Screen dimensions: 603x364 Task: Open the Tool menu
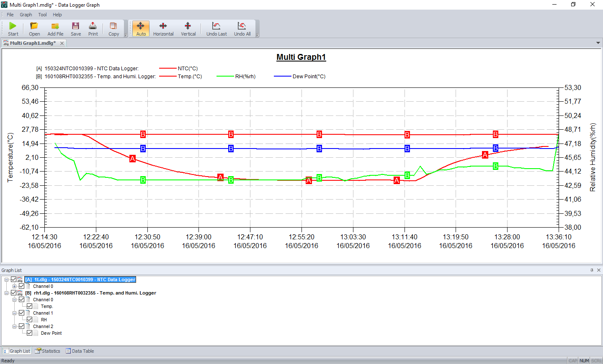pos(42,15)
